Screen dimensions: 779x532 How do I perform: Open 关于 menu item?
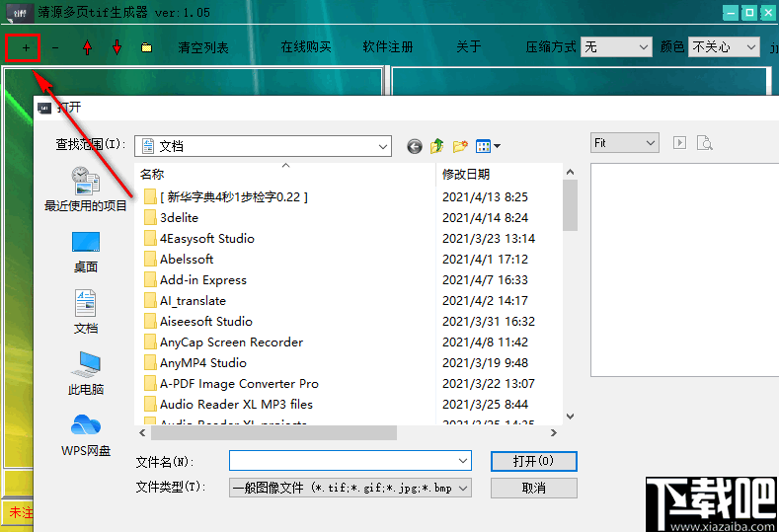coord(469,47)
